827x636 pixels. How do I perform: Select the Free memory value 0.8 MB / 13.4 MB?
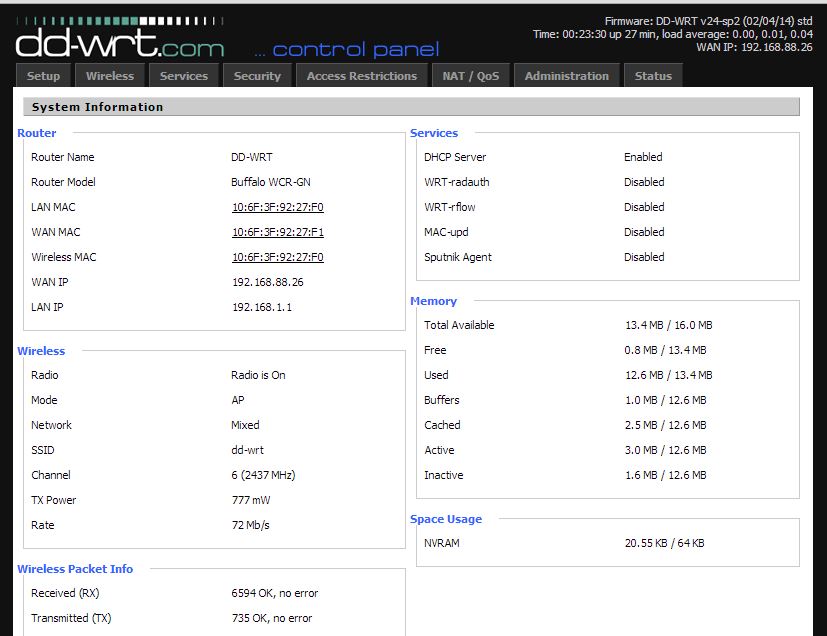pos(666,350)
